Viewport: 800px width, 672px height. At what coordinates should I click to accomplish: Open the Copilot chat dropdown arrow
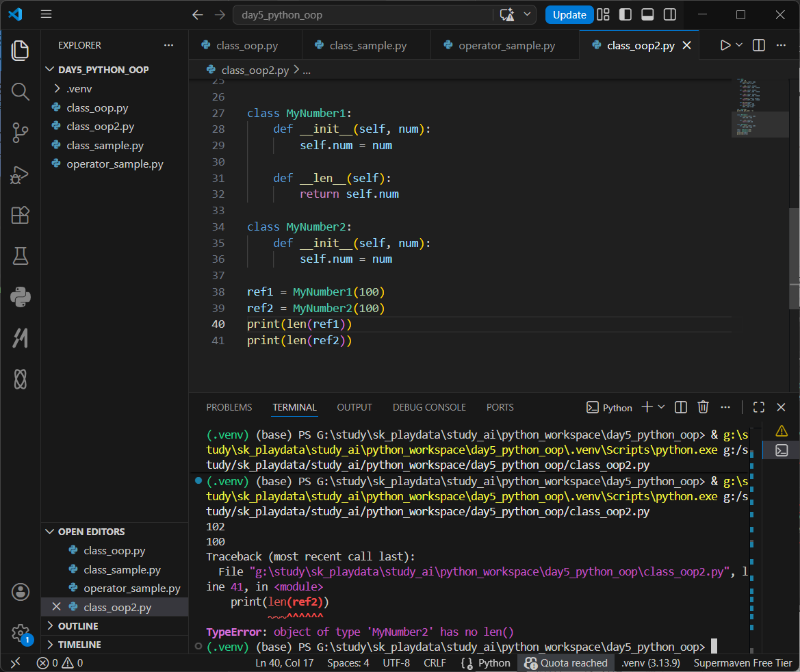point(528,14)
